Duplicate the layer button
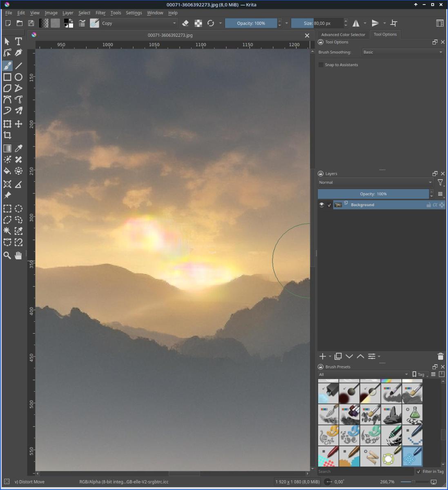The height and width of the screenshot is (490, 448). click(x=338, y=356)
